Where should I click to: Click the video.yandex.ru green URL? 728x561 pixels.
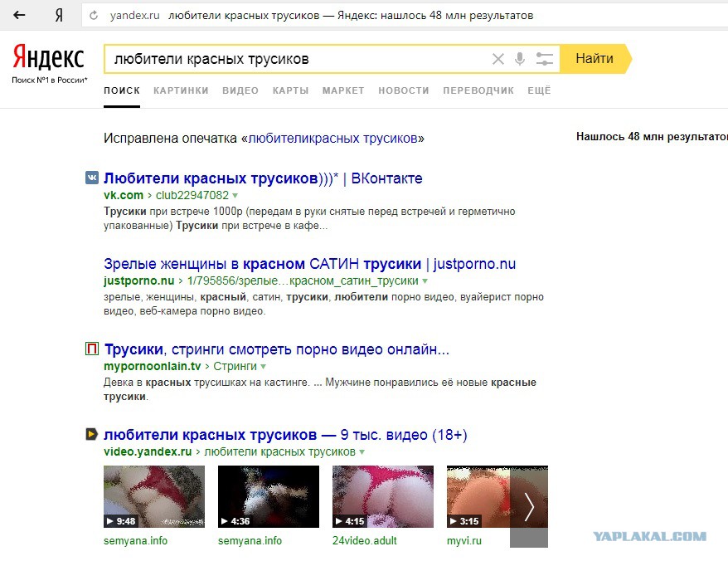(x=148, y=451)
